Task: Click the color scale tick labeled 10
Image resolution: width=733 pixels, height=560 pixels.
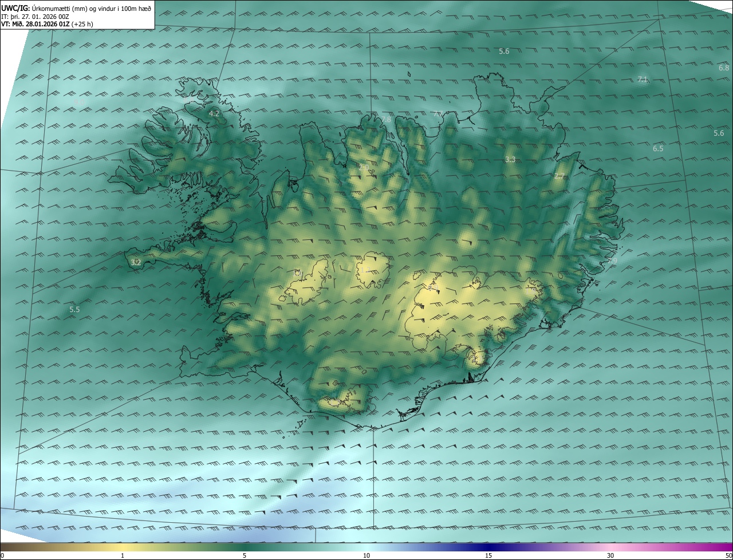Action: tap(366, 555)
